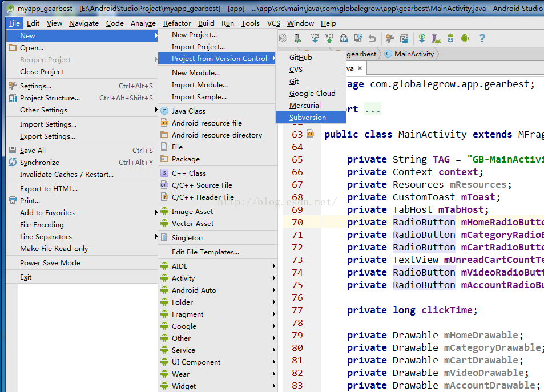
Task: Open the Refactor menu in the menu bar
Action: [x=177, y=23]
